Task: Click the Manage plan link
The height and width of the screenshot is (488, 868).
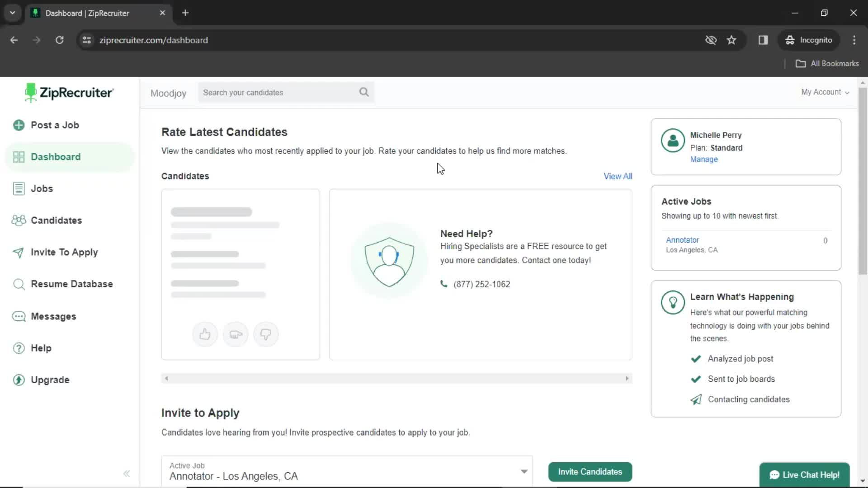Action: [704, 159]
